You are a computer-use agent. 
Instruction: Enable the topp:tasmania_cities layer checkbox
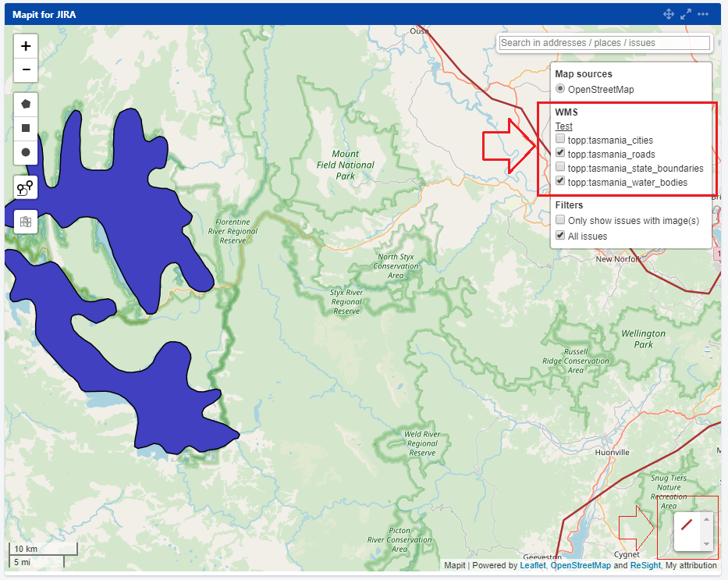click(560, 140)
